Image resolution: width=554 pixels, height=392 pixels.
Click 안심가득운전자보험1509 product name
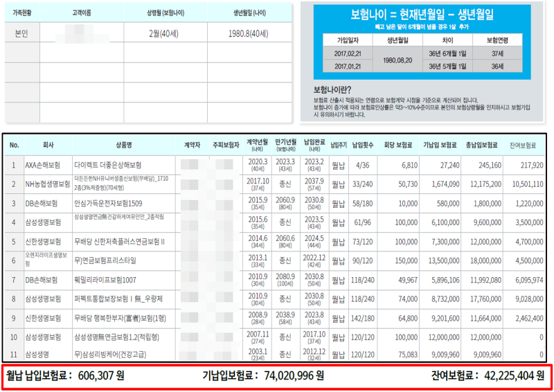pos(108,204)
